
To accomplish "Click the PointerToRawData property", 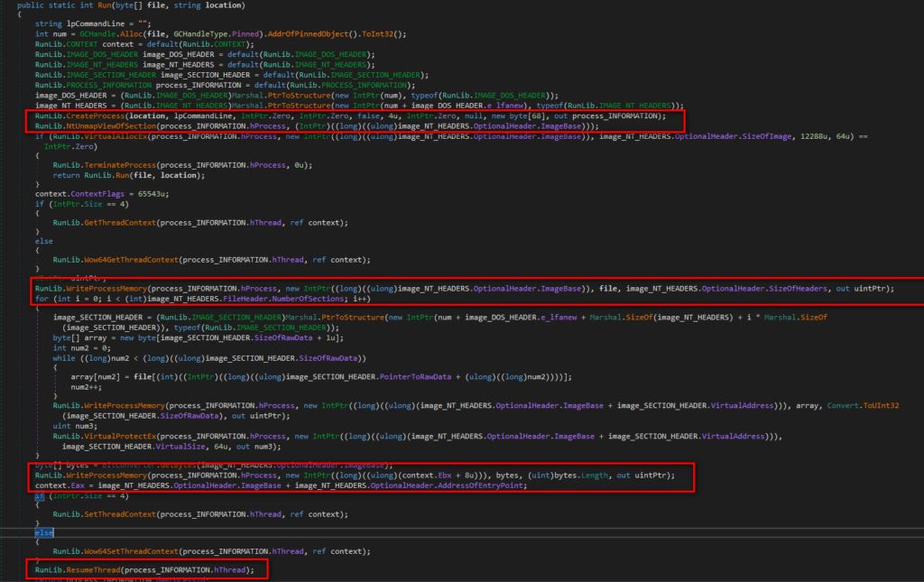I will (x=415, y=377).
